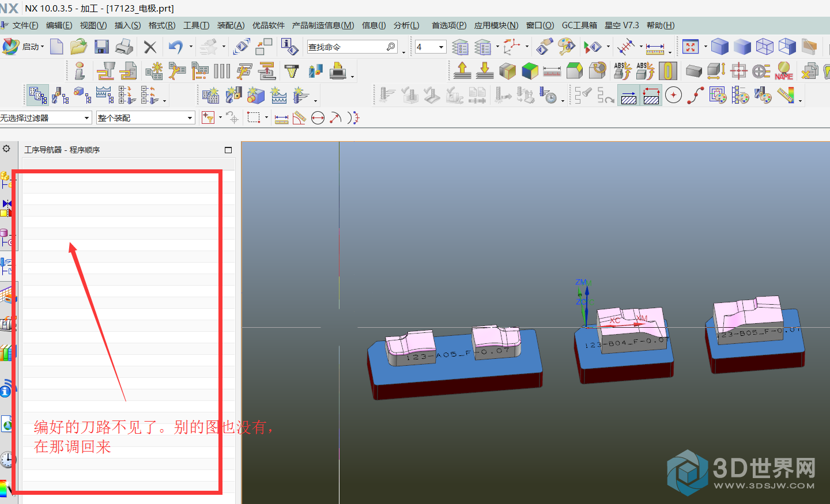Save the part with the floppy icon

click(101, 47)
